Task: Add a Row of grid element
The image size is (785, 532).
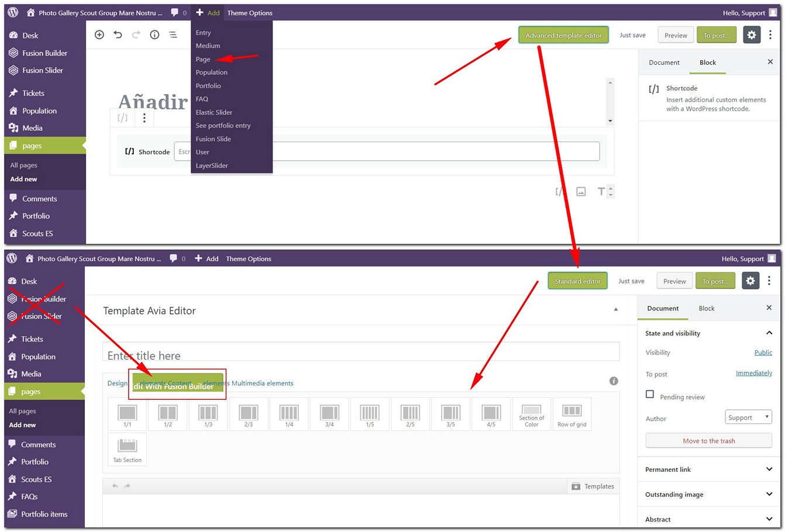Action: (x=572, y=414)
